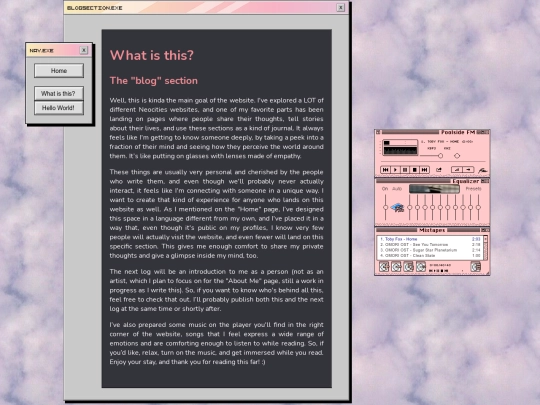The height and width of the screenshot is (405, 540).
Task: Click the equalizer graph display
Action: tap(434, 189)
